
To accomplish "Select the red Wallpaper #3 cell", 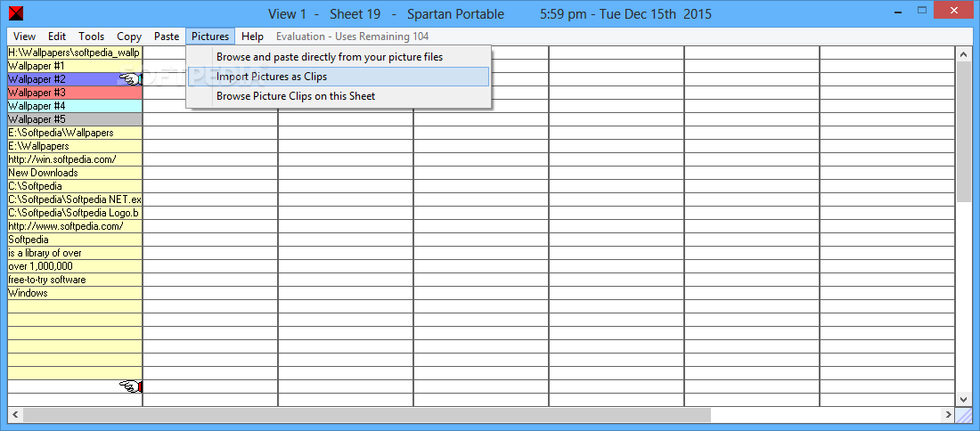I will [x=75, y=93].
